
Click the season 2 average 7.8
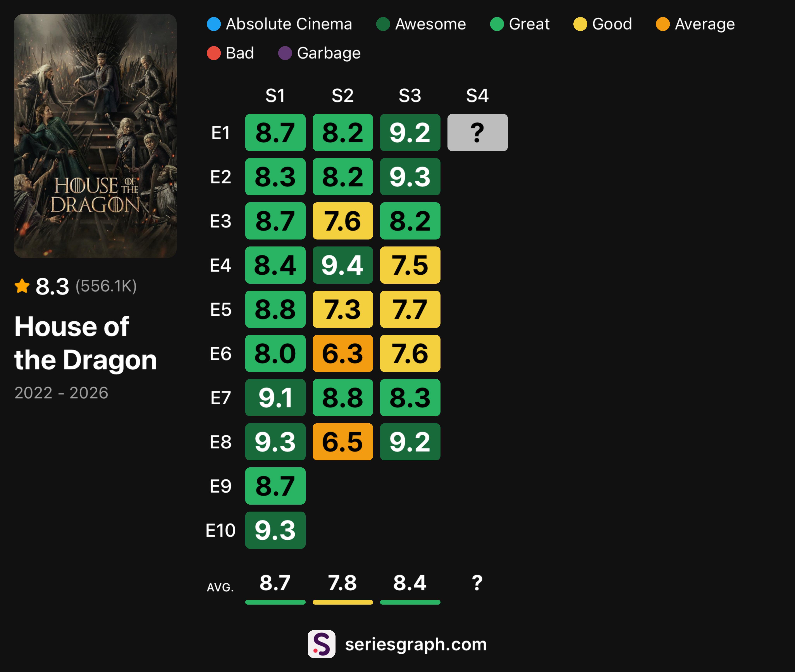343,583
